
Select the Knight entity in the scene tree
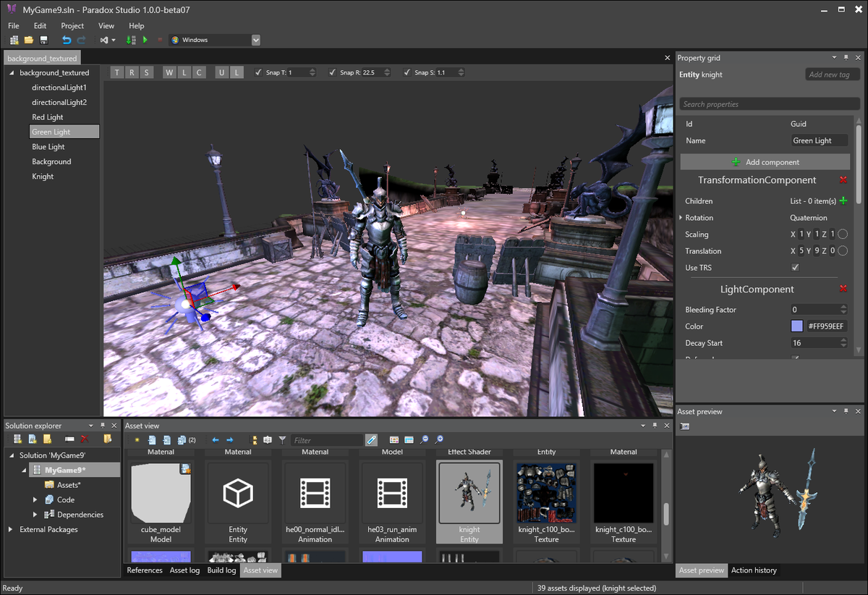(x=43, y=177)
